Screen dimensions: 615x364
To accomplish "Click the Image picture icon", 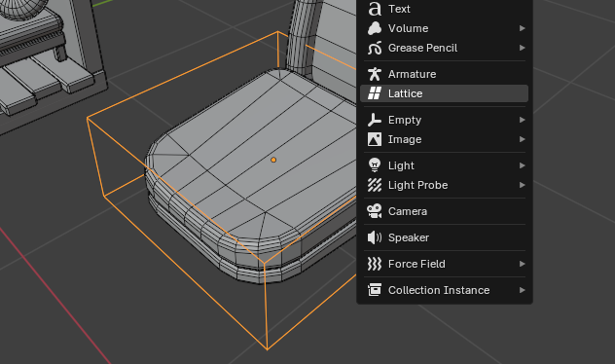I will tap(375, 139).
